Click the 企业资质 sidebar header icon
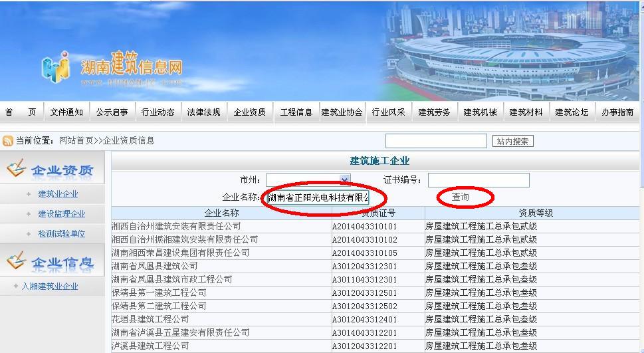This screenshot has height=353, width=644. (x=16, y=169)
